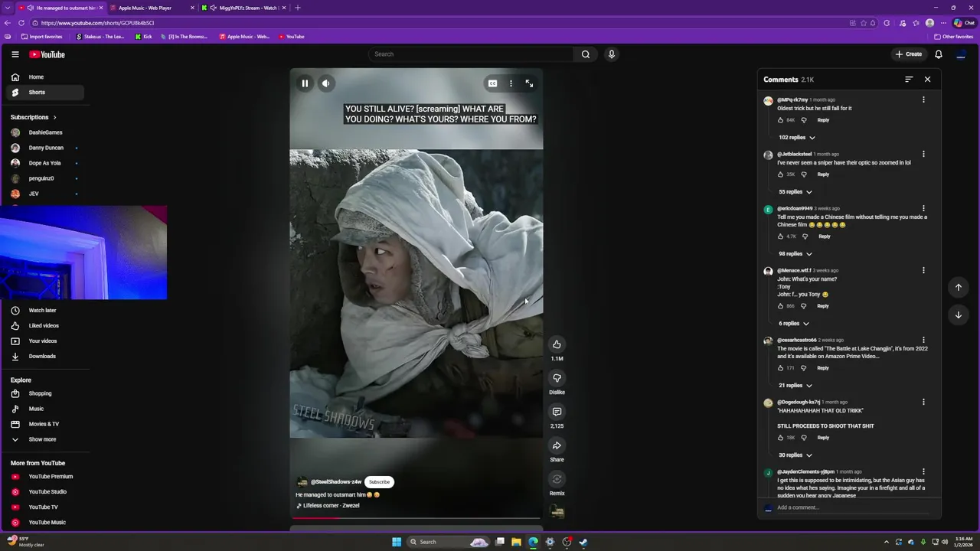Close the Comments panel
This screenshot has height=551, width=980.
point(927,80)
